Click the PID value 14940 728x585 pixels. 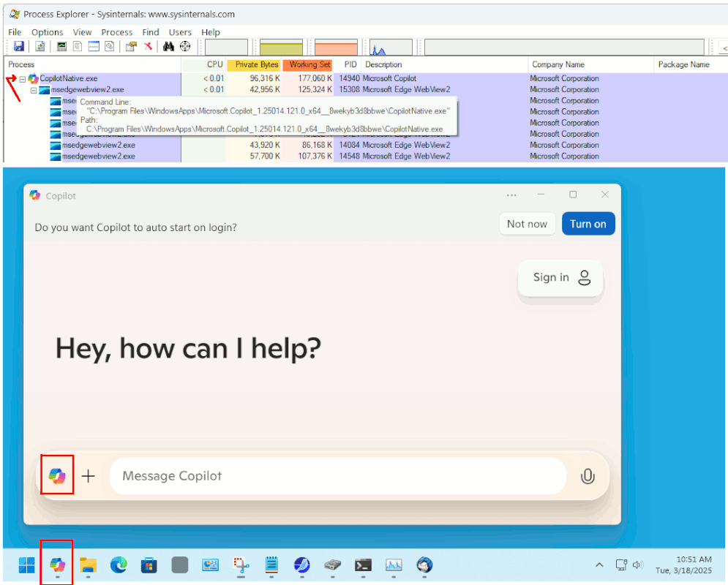(349, 78)
